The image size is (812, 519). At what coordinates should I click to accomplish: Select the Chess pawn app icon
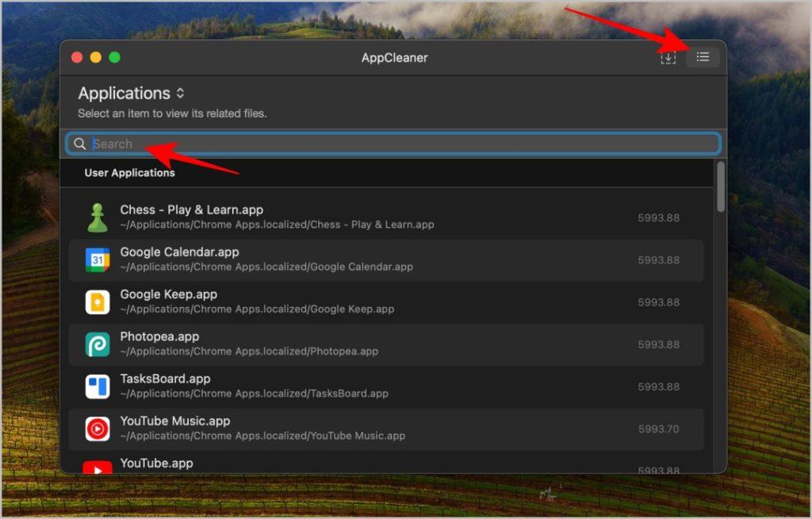98,217
